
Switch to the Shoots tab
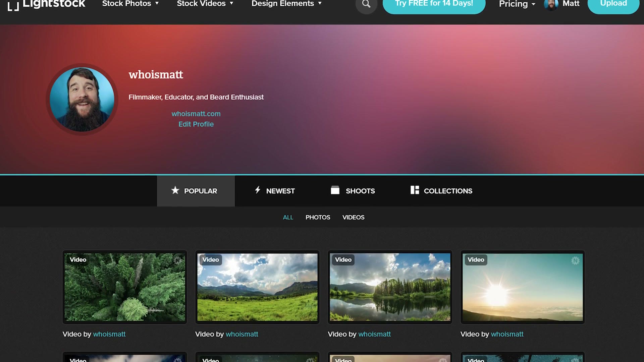[x=353, y=191]
